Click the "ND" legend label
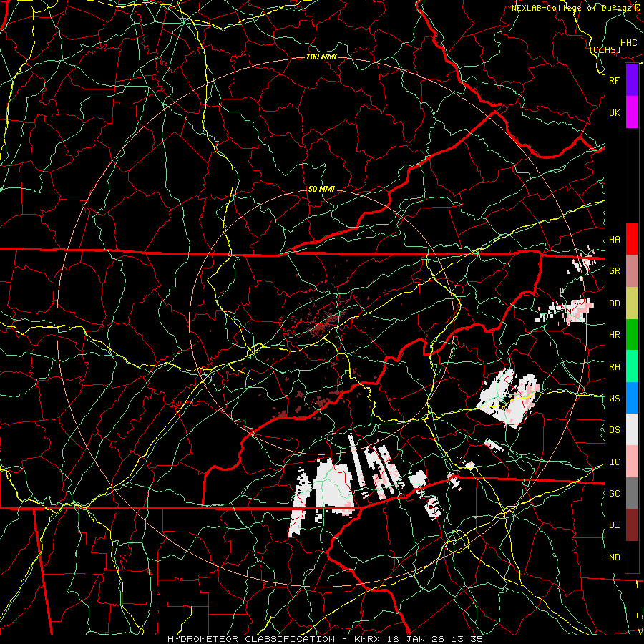The height and width of the screenshot is (644, 644). tap(614, 557)
